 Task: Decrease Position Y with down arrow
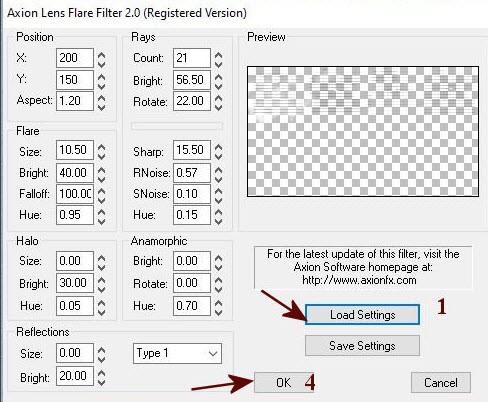coord(101,85)
